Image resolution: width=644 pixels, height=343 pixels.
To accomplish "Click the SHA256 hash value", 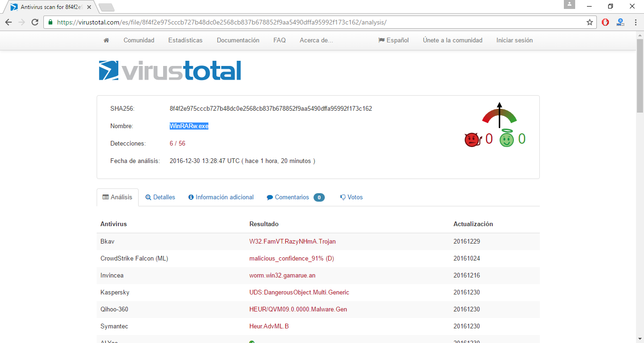I will pyautogui.click(x=271, y=109).
